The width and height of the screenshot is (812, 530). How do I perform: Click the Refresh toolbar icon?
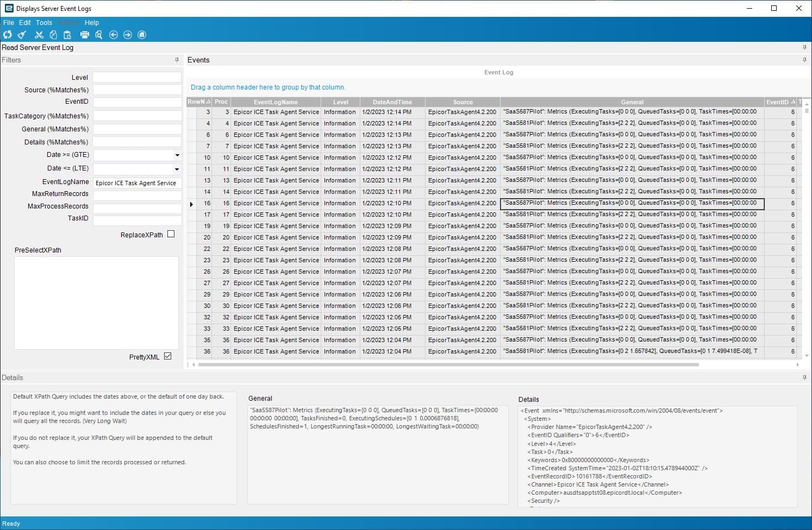click(x=8, y=35)
